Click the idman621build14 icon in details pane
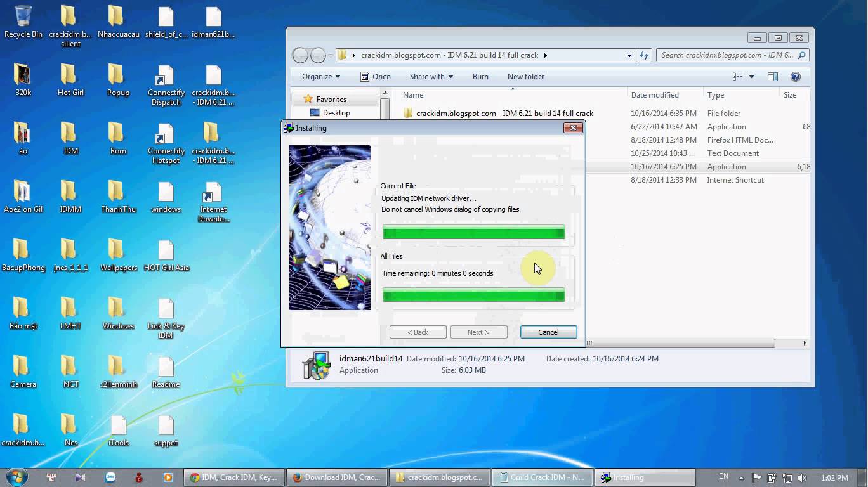868x487 pixels. [x=316, y=365]
